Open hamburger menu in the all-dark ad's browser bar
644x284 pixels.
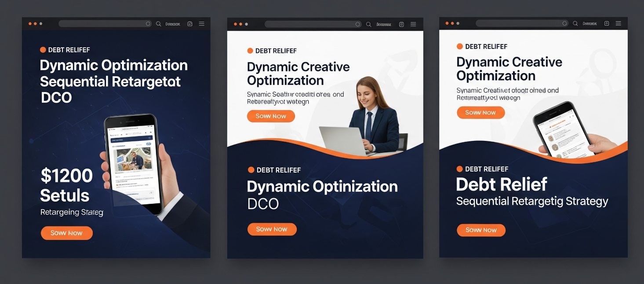[x=201, y=24]
